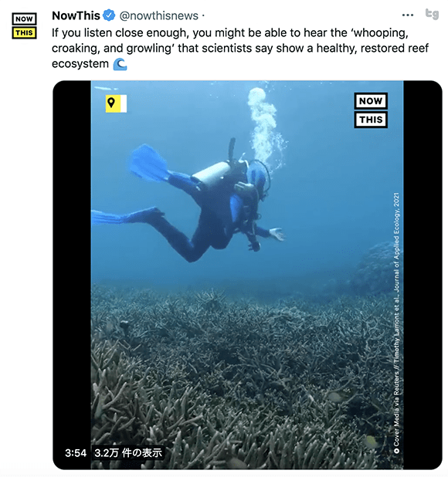Click the yellow location pin icon
448x477 pixels.
[x=111, y=103]
